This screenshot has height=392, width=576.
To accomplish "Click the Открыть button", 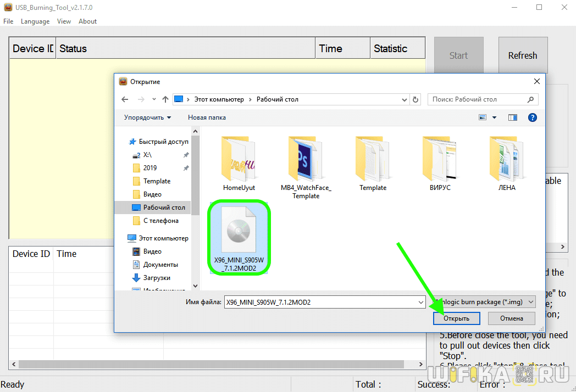I will click(456, 318).
